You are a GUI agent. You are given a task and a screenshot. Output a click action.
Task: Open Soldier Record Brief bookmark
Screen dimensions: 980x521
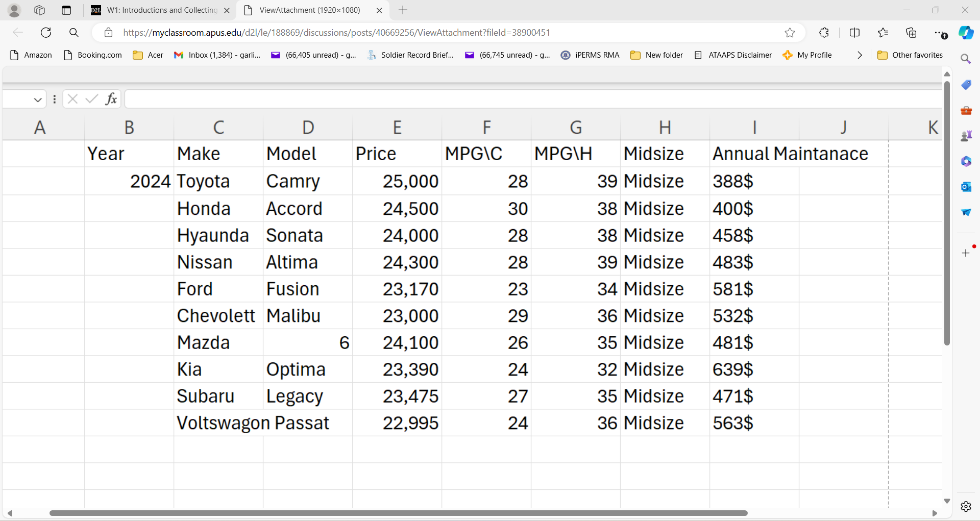pyautogui.click(x=410, y=55)
